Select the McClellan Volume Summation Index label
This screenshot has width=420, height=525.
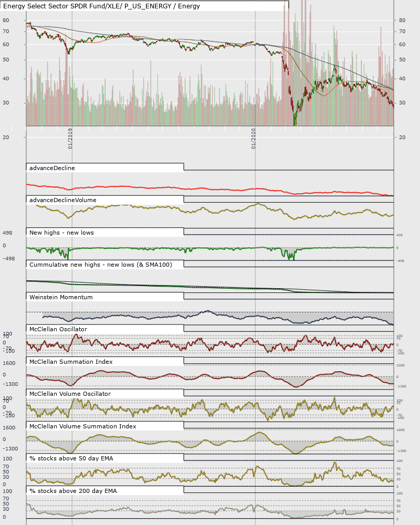pos(83,426)
